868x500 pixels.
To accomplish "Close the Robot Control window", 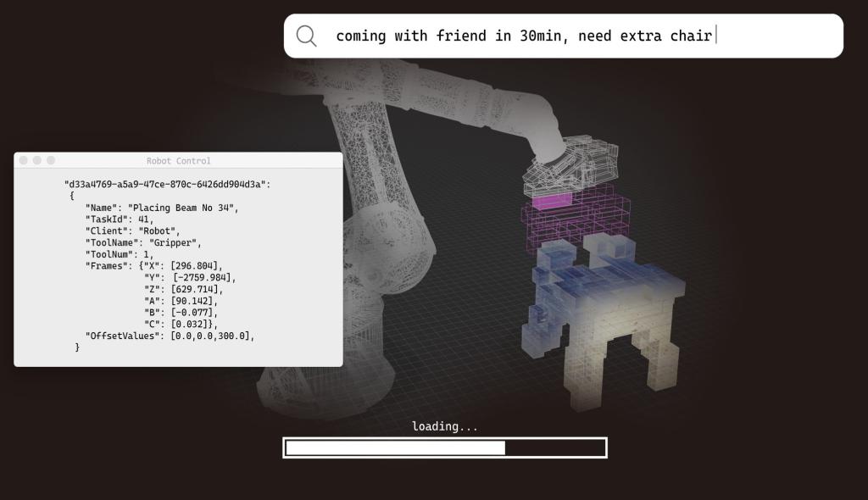I will point(24,160).
